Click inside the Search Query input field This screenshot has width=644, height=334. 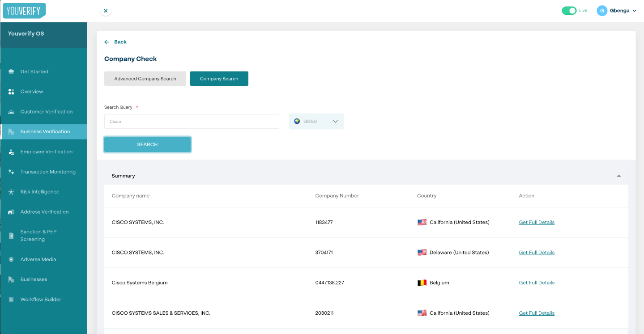point(192,121)
